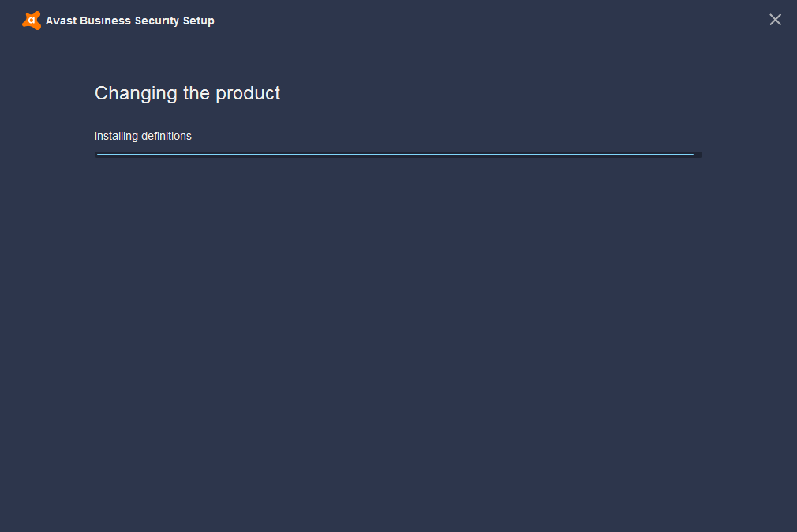Click the orange Avast logo icon

pos(32,21)
